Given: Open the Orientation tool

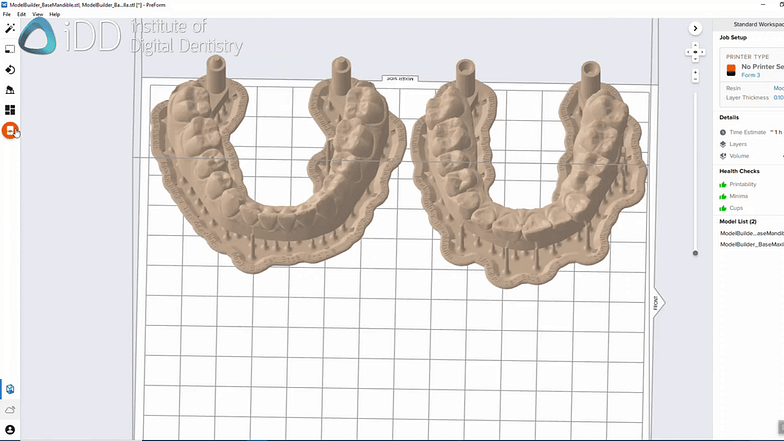Looking at the screenshot, I should (x=10, y=69).
